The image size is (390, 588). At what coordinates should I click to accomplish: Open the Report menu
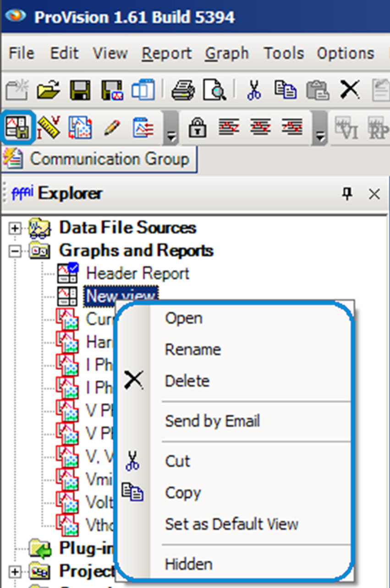166,53
